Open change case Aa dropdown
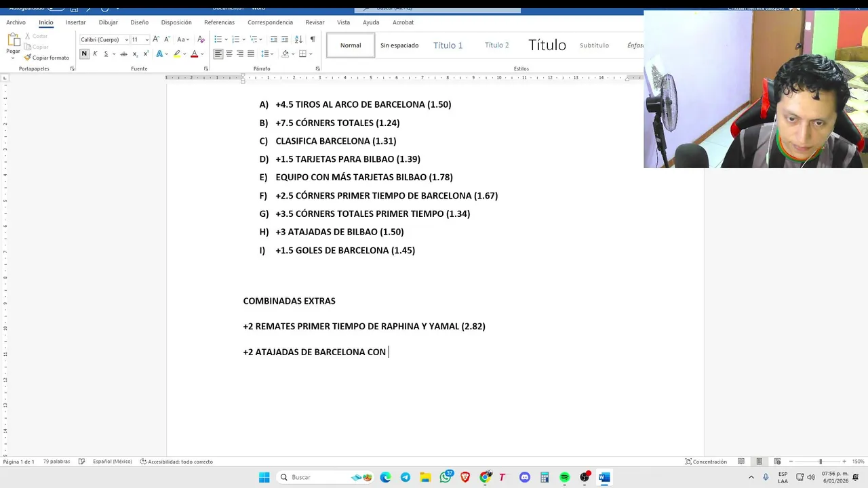 [x=182, y=39]
